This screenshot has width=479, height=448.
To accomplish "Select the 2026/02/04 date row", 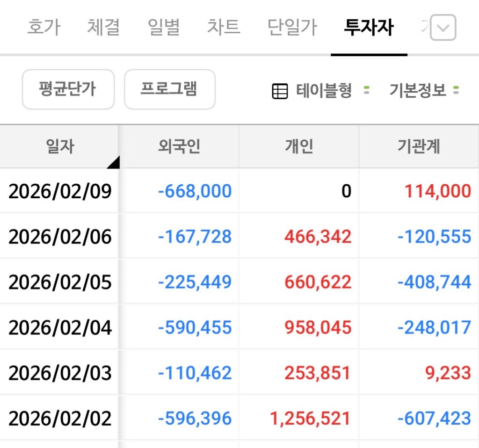I will [60, 328].
